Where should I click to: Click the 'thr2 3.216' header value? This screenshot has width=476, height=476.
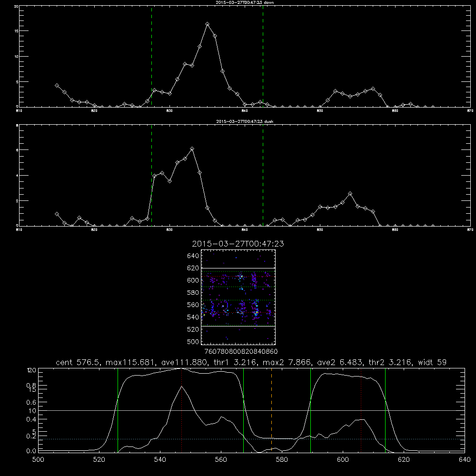390,362
